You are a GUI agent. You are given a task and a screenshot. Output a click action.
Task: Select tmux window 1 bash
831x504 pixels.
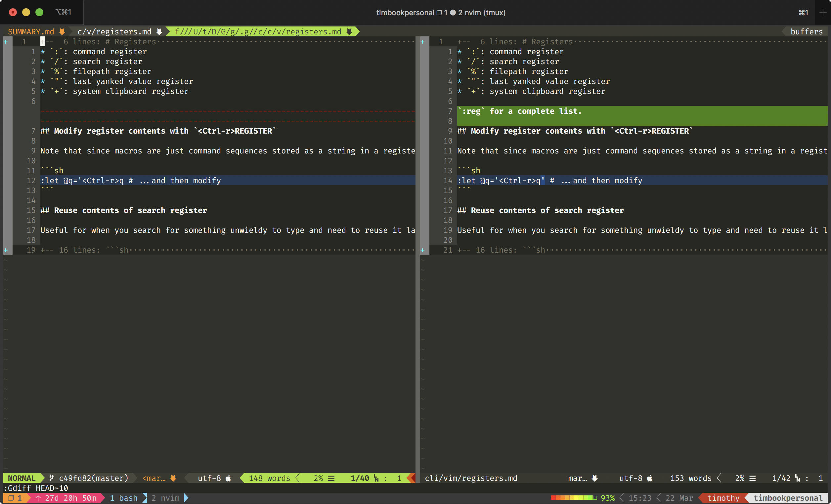point(124,498)
